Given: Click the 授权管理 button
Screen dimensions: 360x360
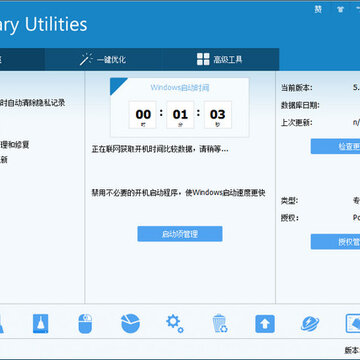Looking at the screenshot, I should (x=335, y=242).
